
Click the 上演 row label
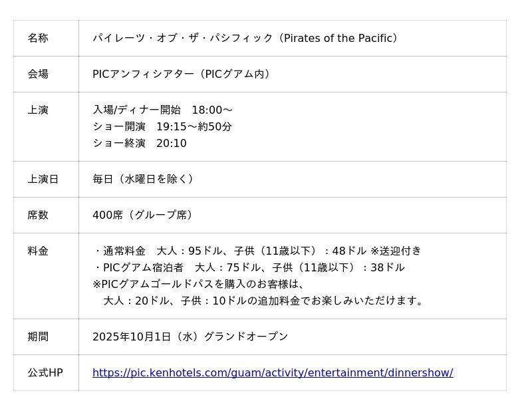pos(38,110)
